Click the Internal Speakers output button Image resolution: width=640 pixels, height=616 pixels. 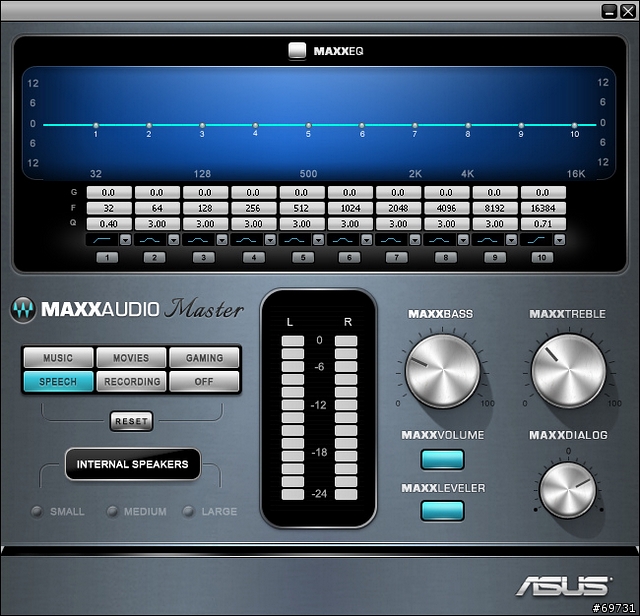tap(133, 464)
